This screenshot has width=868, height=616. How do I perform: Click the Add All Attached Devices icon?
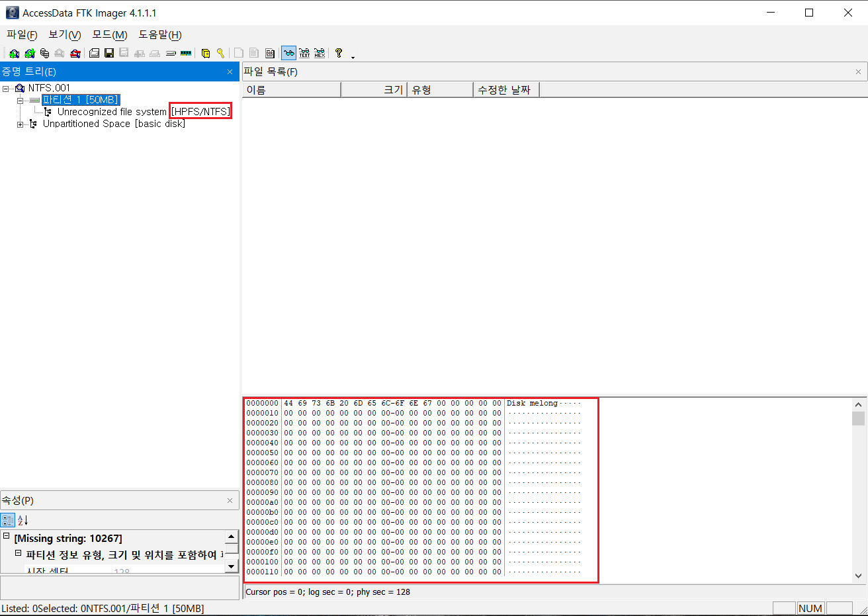point(29,53)
